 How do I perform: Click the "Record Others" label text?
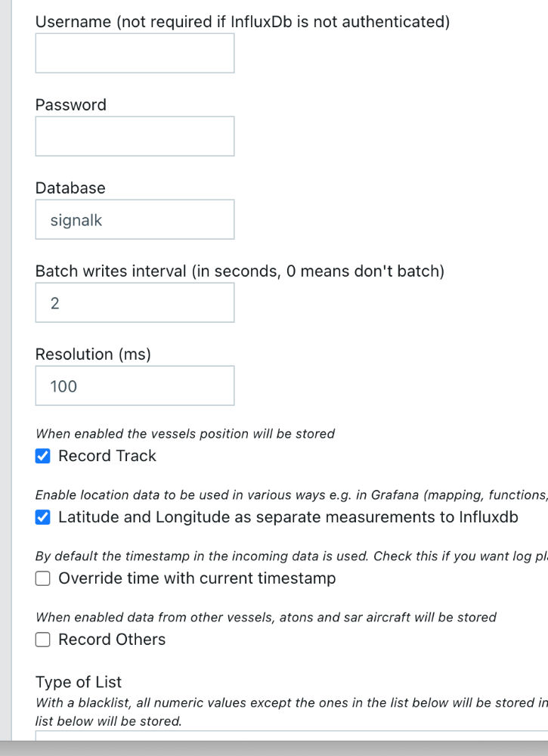click(x=112, y=640)
